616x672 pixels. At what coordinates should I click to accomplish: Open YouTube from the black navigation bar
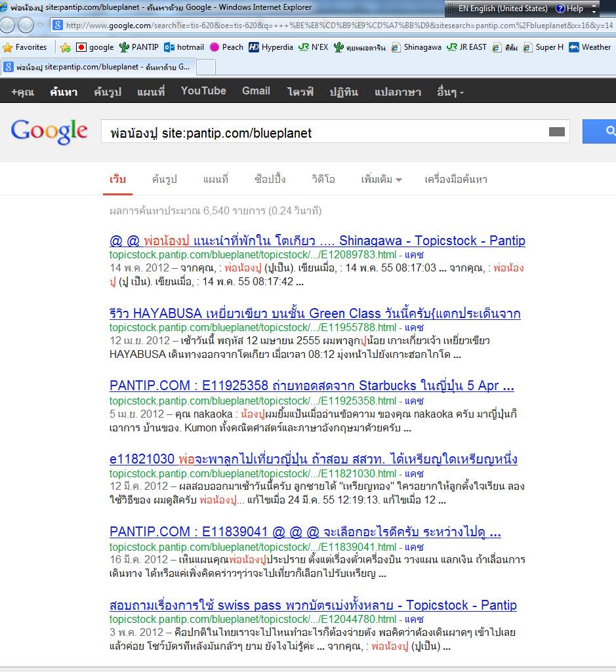(x=203, y=91)
